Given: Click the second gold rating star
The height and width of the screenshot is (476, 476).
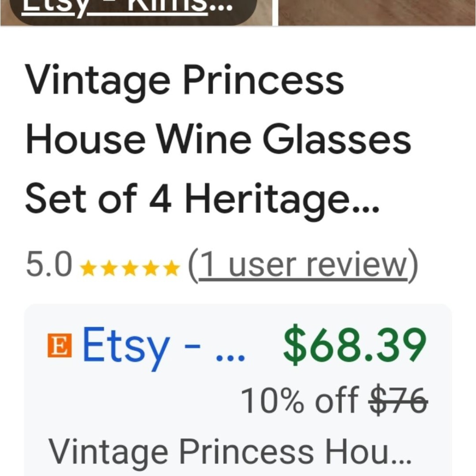Looking at the screenshot, I should tap(109, 268).
